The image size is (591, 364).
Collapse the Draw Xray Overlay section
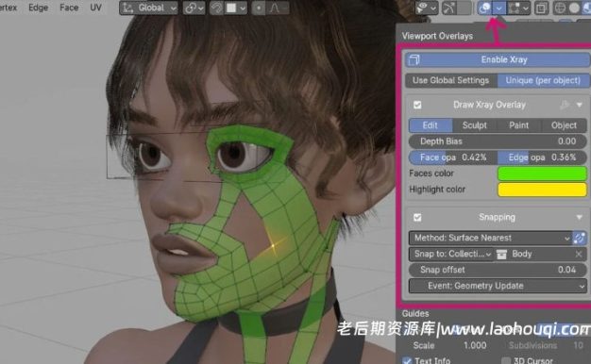[580, 105]
